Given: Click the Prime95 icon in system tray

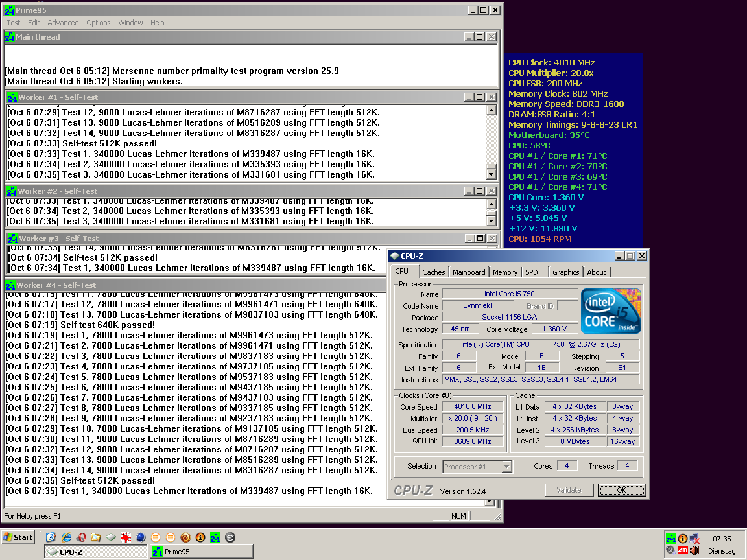Looking at the screenshot, I should point(670,539).
